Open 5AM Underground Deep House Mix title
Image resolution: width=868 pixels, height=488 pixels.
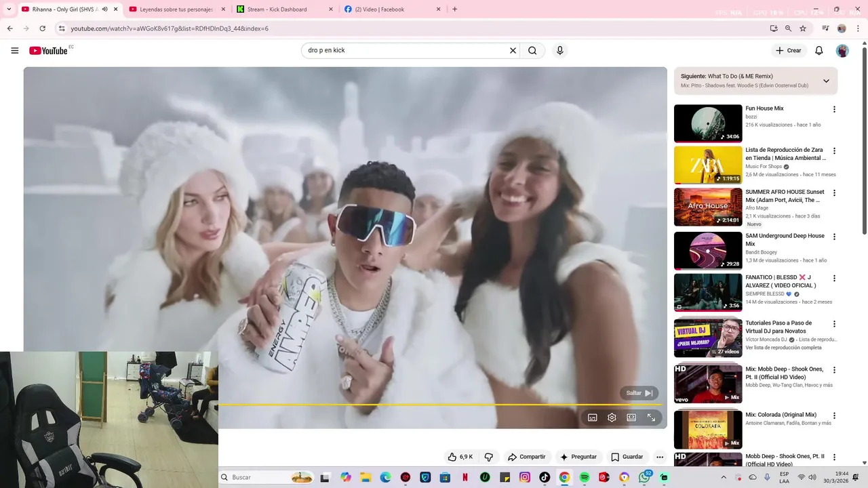tap(785, 240)
